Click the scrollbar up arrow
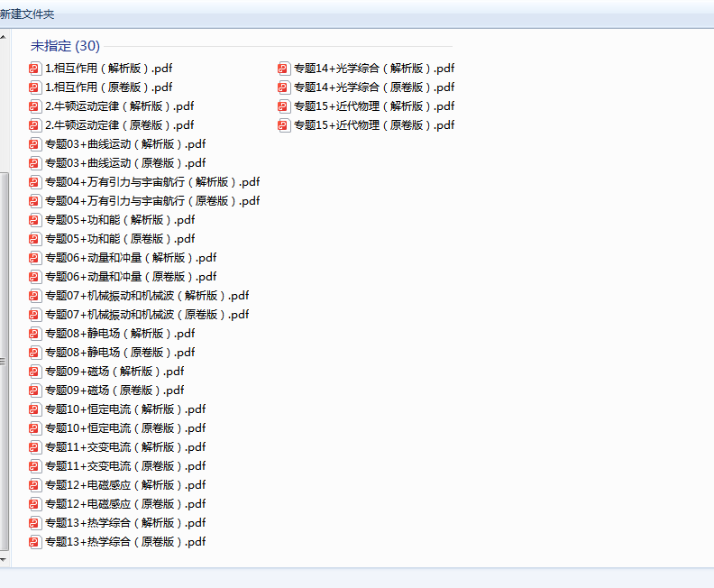This screenshot has height=588, width=714. tap(4, 36)
